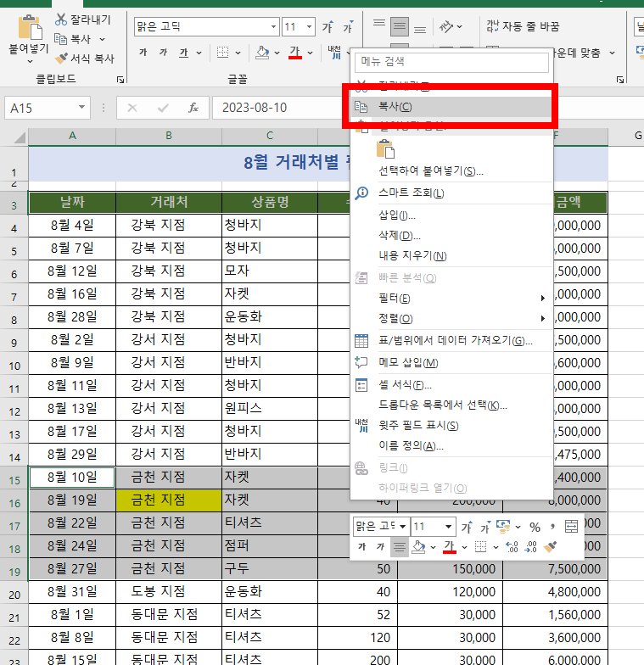
Task: Toggle bold in the mini toolbar
Action: coord(361,546)
